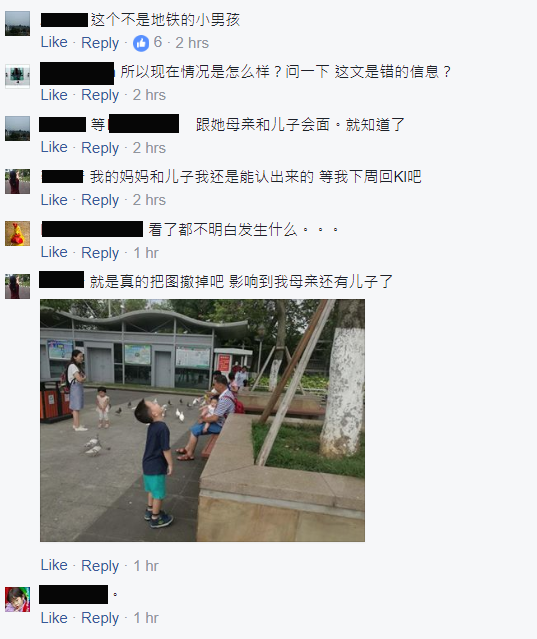Screen dimensions: 537x639
Task: Click the woman avatar beside the photo comment
Action: 18,286
